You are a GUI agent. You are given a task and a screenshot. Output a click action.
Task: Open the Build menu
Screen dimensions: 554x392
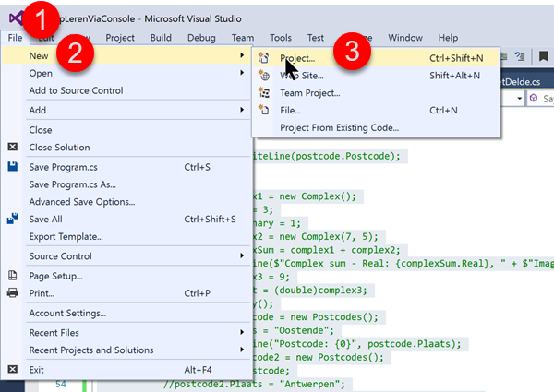click(x=161, y=38)
